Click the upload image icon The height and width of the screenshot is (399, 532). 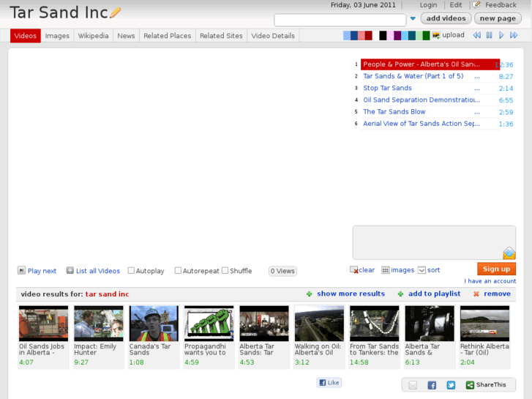(x=436, y=35)
